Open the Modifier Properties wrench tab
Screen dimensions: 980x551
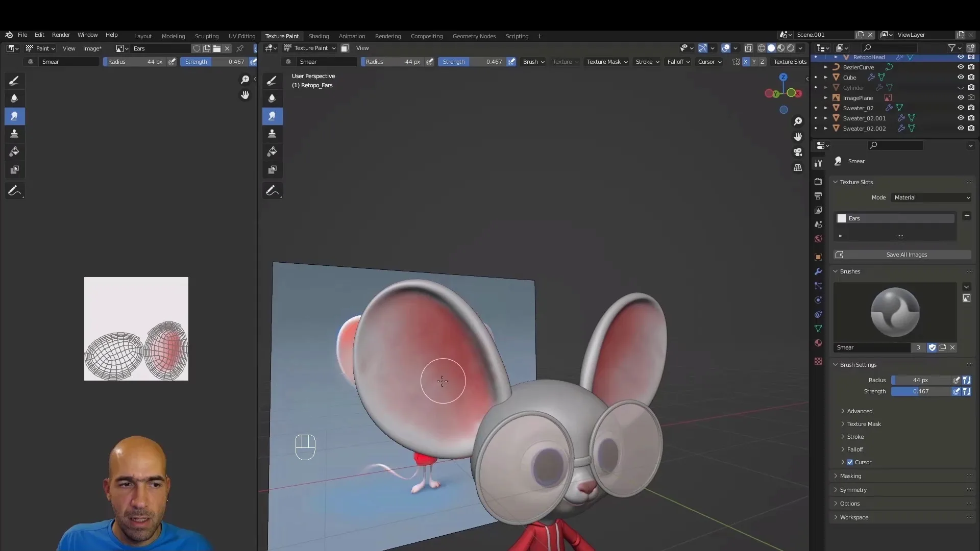(x=818, y=272)
